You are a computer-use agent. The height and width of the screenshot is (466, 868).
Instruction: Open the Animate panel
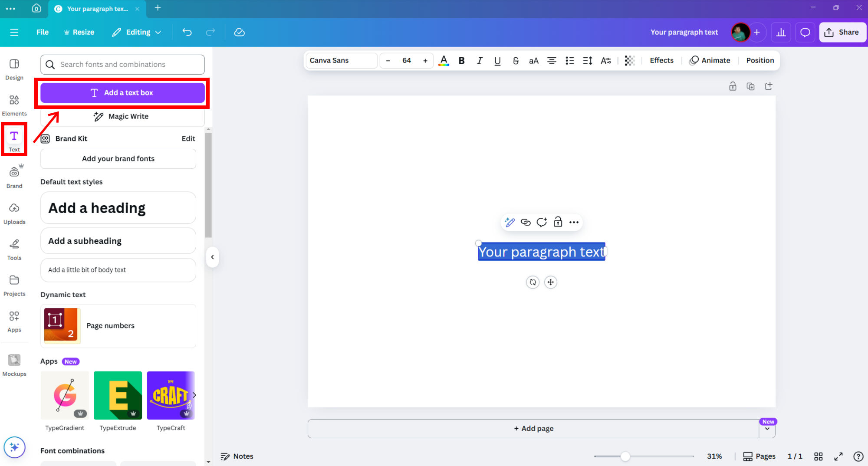point(710,61)
